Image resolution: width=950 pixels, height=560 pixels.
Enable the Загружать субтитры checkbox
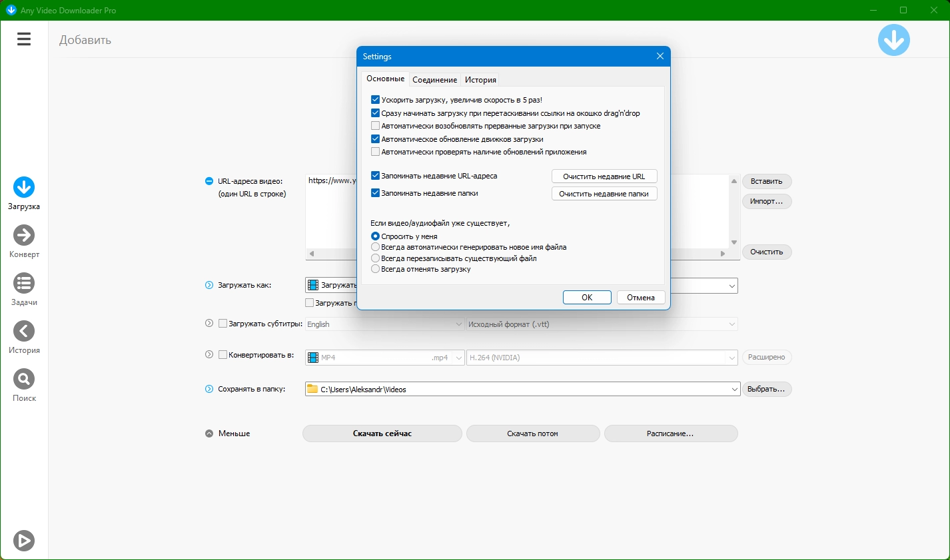223,324
